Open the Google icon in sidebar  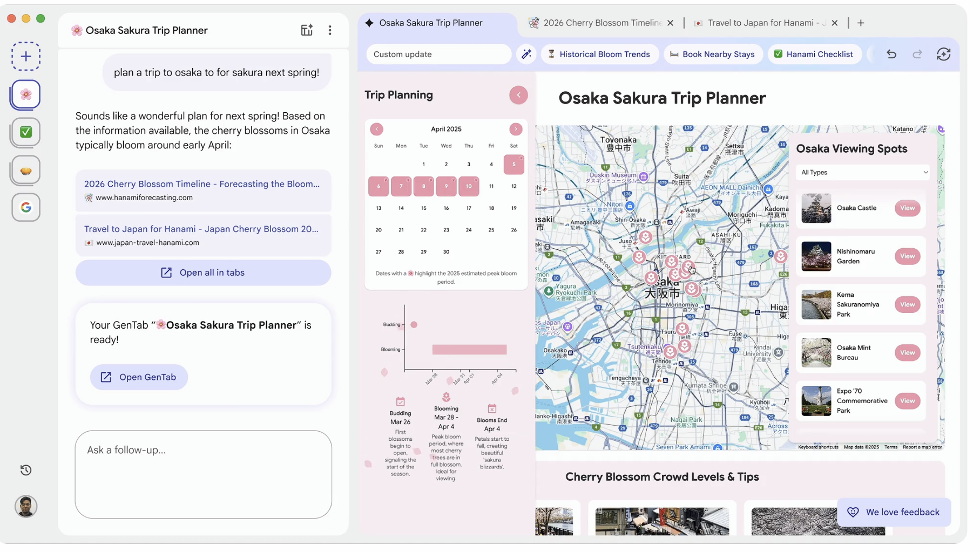pyautogui.click(x=26, y=207)
